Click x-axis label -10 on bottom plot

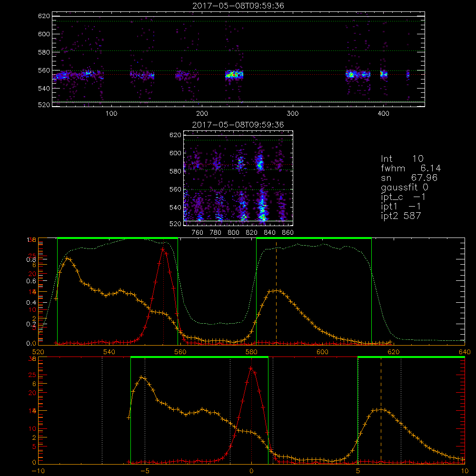tap(38, 471)
